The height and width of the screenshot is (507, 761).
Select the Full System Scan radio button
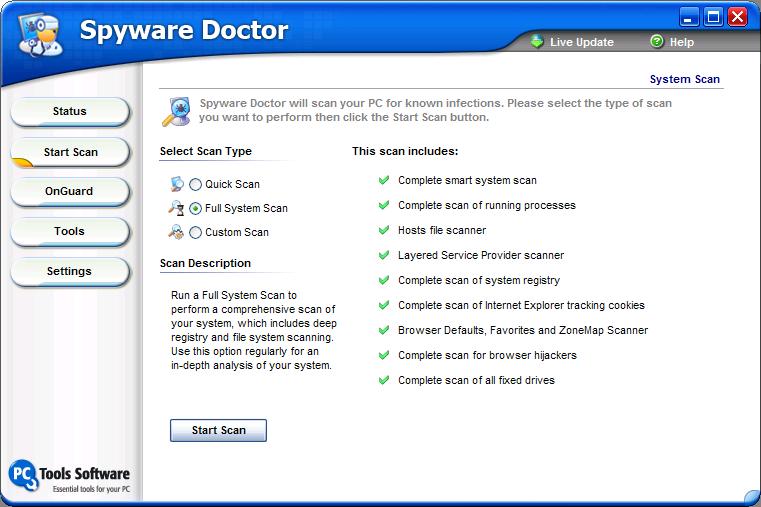pyautogui.click(x=195, y=209)
